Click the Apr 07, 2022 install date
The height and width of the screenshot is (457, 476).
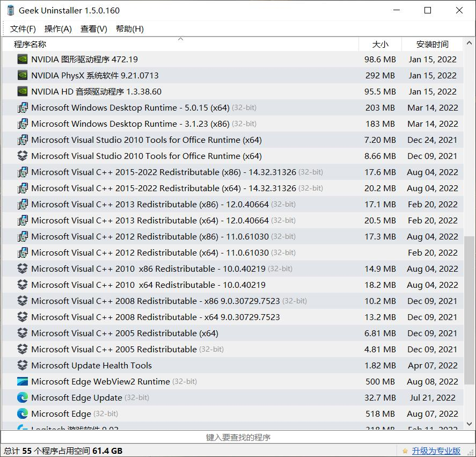click(433, 365)
